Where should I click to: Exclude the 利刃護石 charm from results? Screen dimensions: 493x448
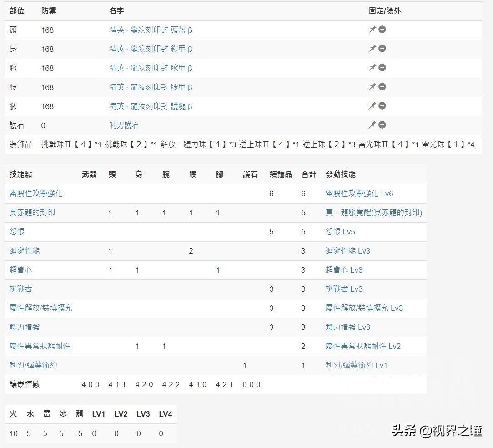382,125
